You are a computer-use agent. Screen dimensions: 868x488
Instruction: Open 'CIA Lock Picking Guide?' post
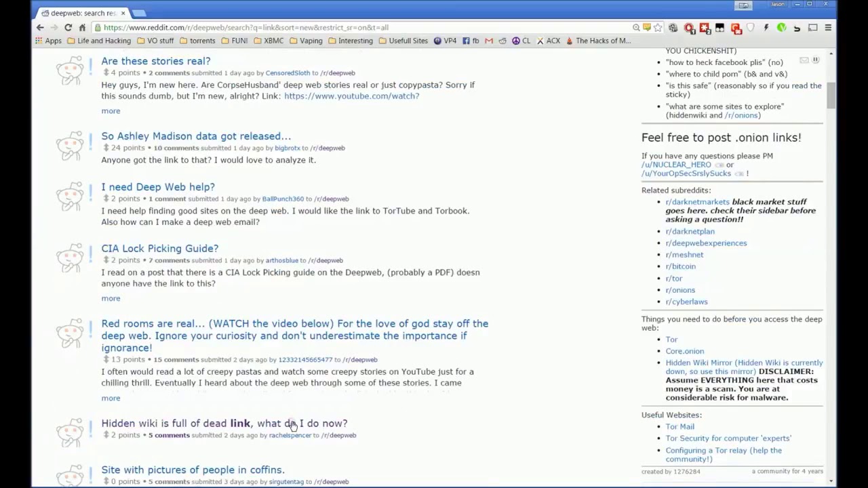pos(160,249)
